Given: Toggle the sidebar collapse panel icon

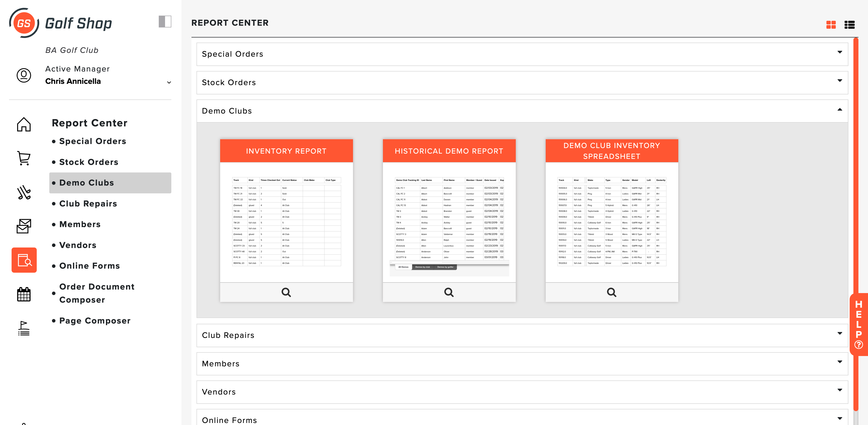Looking at the screenshot, I should click(165, 22).
